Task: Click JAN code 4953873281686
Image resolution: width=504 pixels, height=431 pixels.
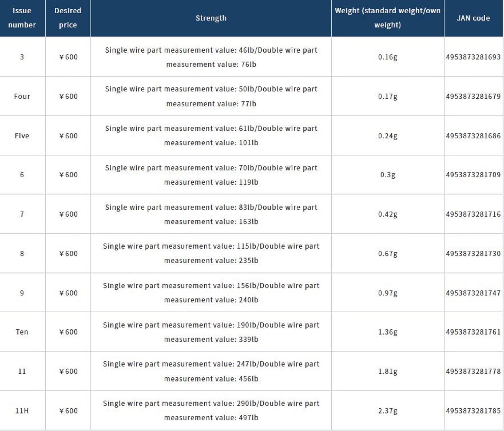Action: (473, 136)
